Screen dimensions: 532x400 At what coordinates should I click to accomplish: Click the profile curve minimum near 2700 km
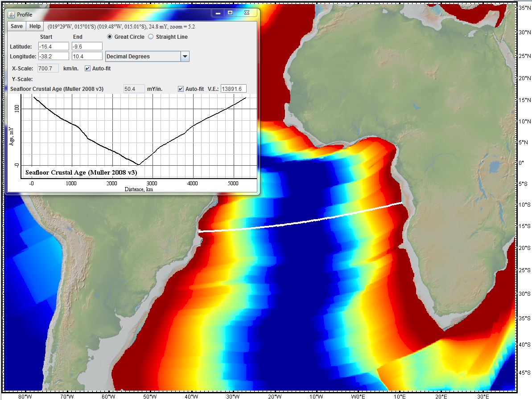139,165
